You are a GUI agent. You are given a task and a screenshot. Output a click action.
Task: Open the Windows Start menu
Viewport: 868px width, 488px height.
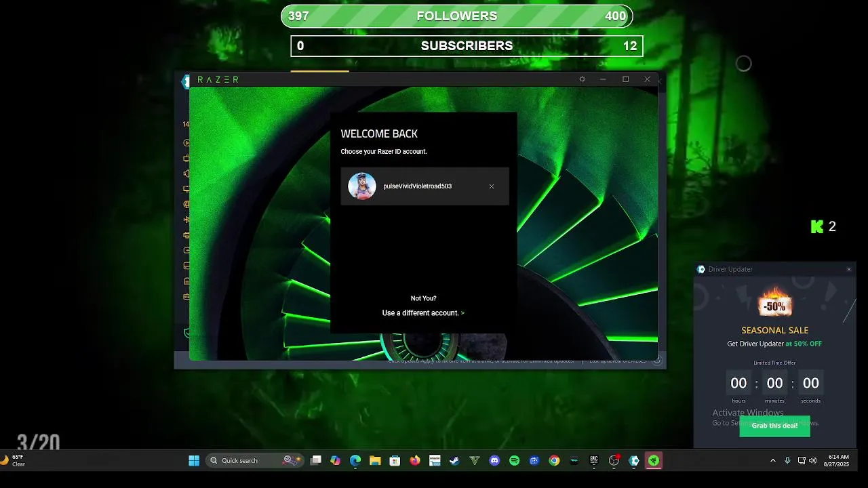[x=194, y=461]
